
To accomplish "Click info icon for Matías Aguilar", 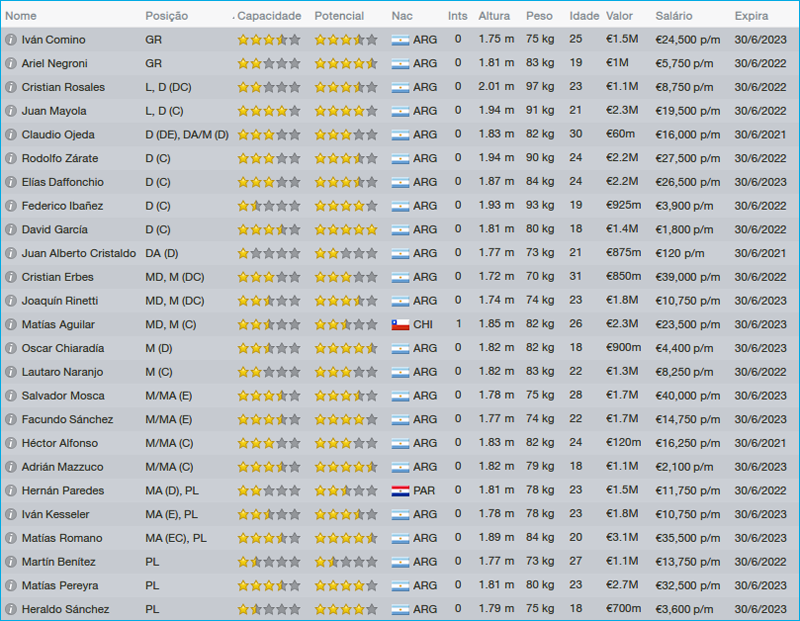I will point(11,325).
